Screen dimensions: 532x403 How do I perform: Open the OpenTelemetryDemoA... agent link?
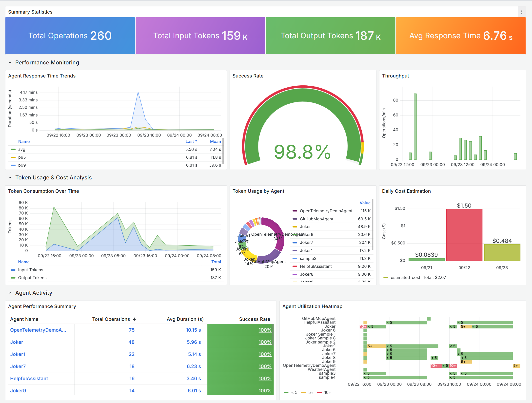pos(38,330)
